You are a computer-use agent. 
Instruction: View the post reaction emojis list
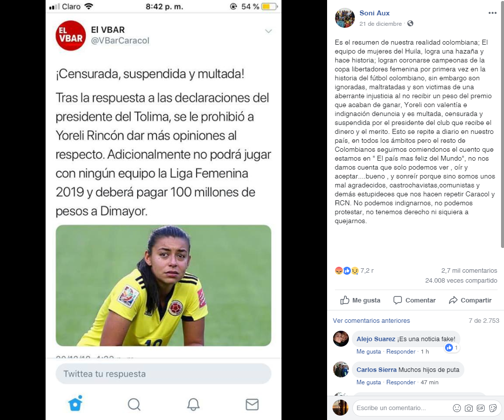[346, 271]
